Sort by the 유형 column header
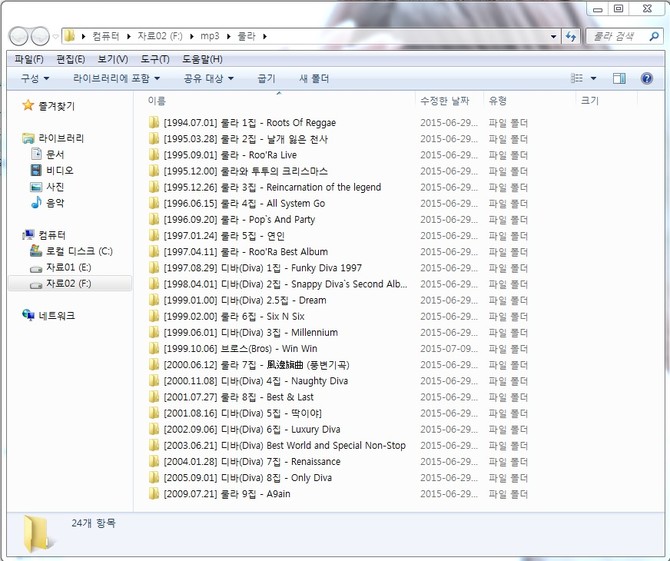This screenshot has height=561, width=670. click(497, 100)
